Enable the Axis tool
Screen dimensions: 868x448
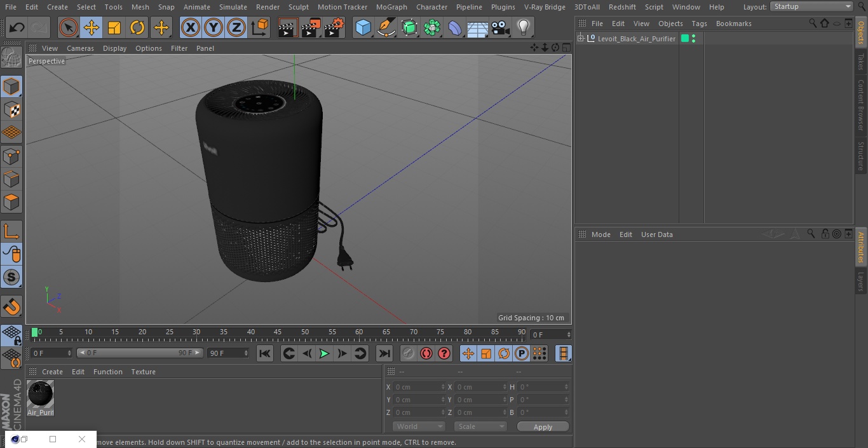point(11,231)
